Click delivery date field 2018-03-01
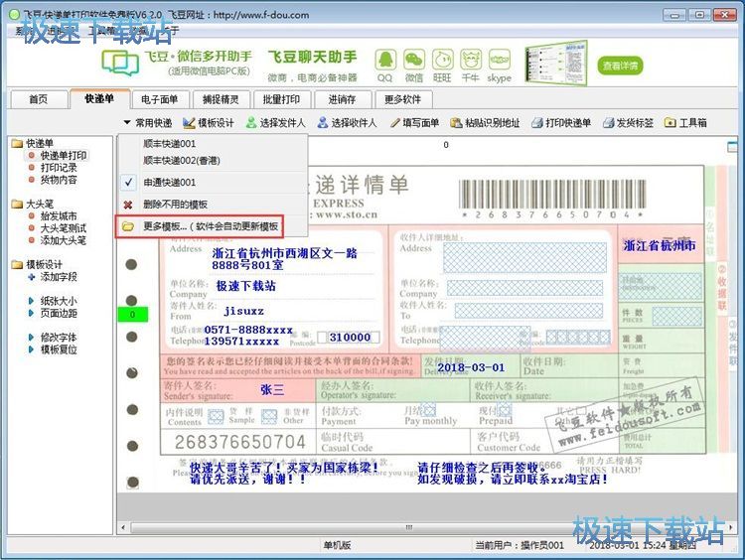The width and height of the screenshot is (745, 560). click(x=471, y=367)
